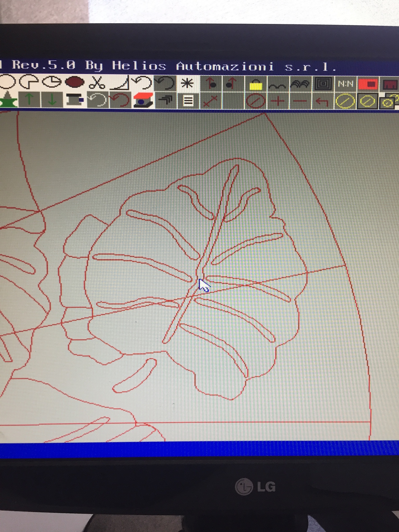
Task: Click the title text 'Helios Automazioni s.r.l.'
Action: click(225, 67)
